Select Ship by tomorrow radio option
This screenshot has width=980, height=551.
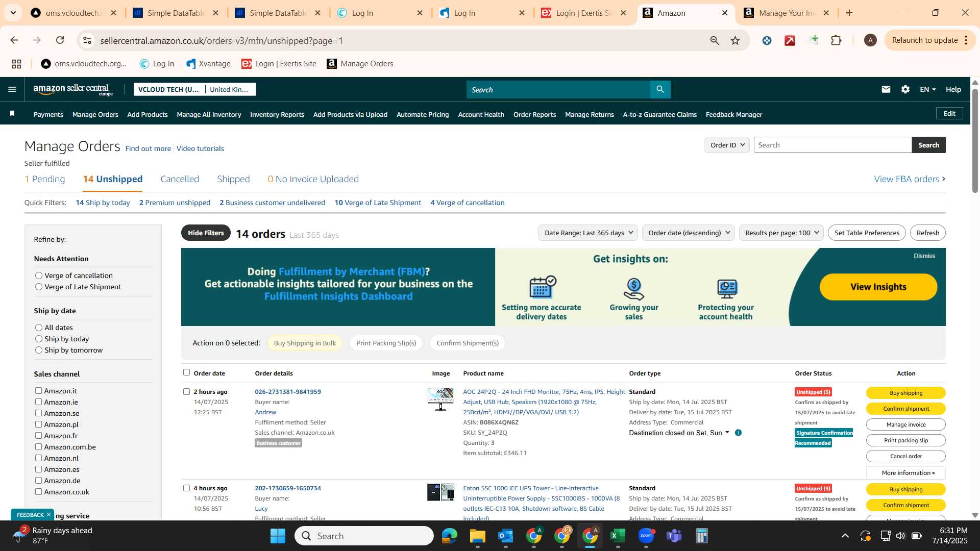(x=39, y=350)
